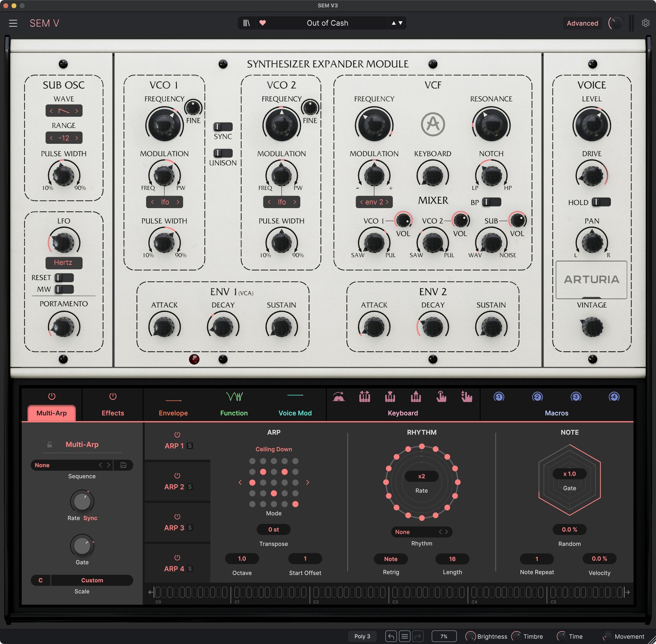The width and height of the screenshot is (656, 644).
Task: Open the settings gear in the top right
Action: pyautogui.click(x=646, y=23)
